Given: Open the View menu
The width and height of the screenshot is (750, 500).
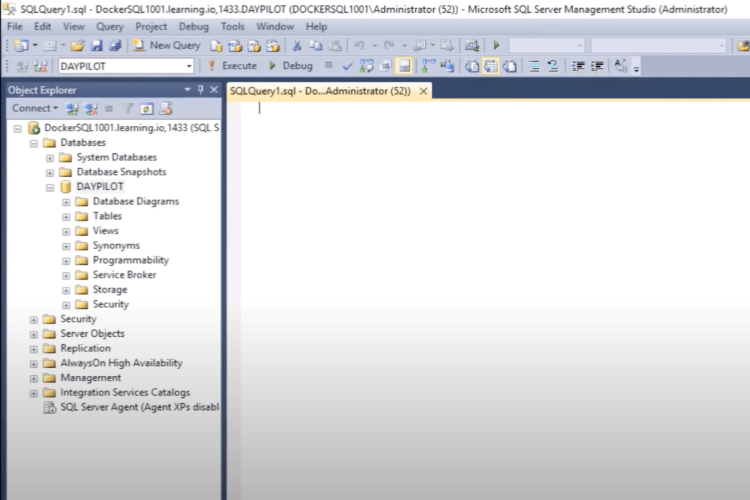Looking at the screenshot, I should [x=74, y=26].
